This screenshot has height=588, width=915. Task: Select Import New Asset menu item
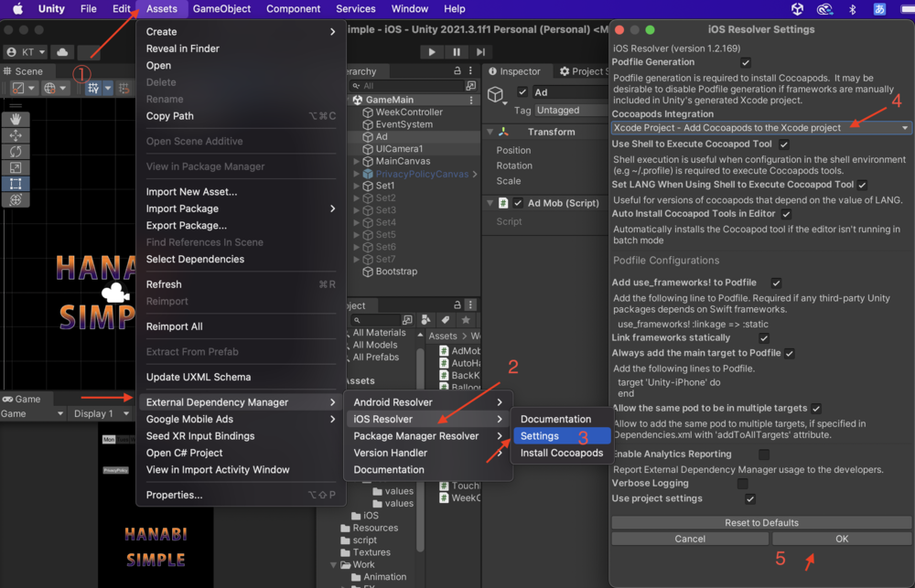(x=241, y=191)
